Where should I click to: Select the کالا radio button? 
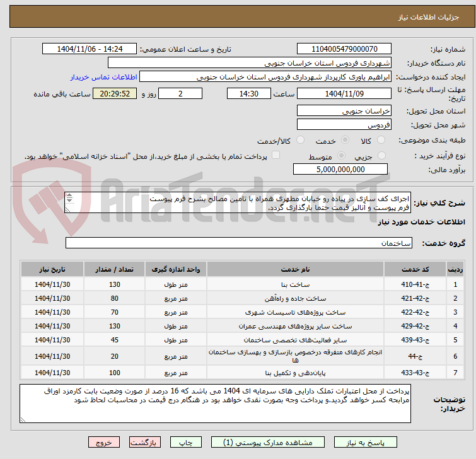[381, 140]
